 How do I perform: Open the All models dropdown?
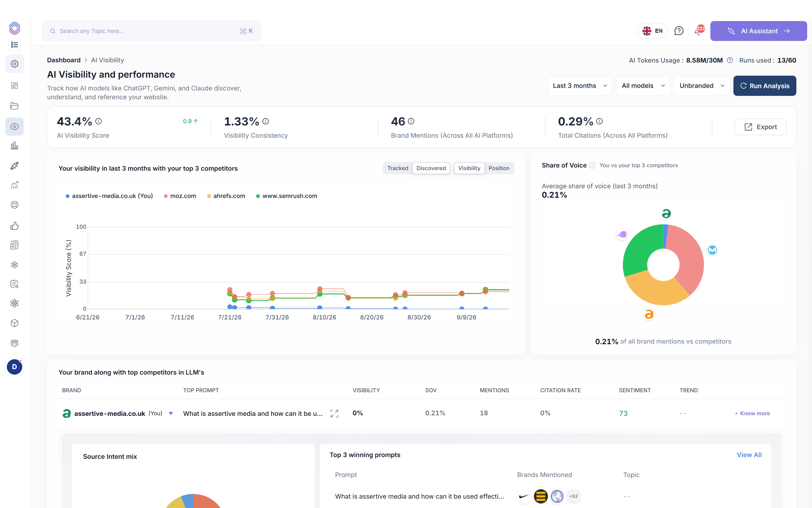(x=643, y=86)
